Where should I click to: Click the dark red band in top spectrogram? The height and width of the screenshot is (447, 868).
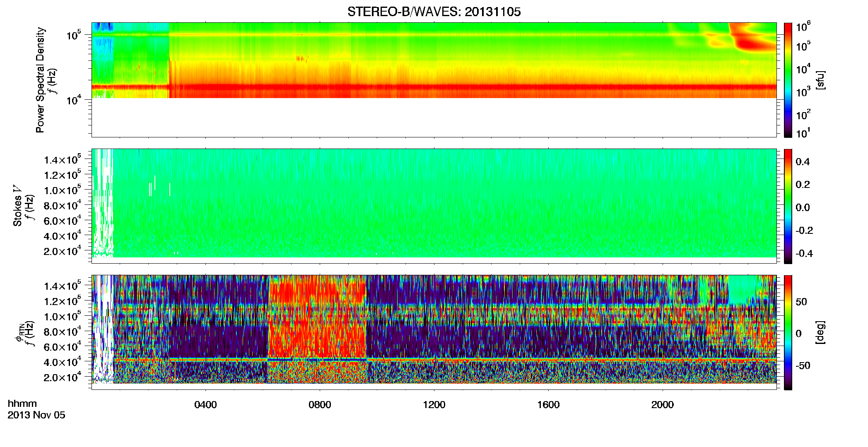[472, 87]
